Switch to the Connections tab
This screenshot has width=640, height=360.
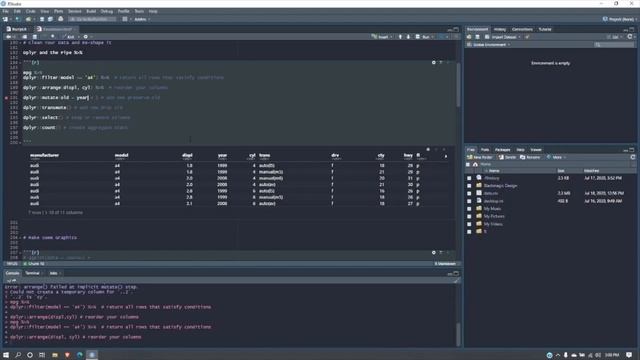522,29
